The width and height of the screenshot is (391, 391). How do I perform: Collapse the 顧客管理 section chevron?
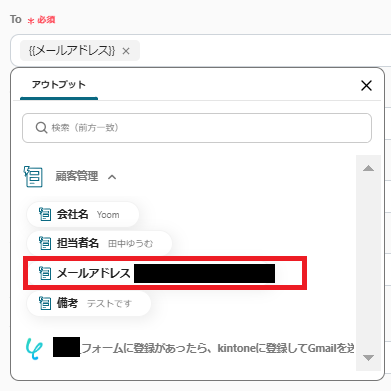(112, 177)
